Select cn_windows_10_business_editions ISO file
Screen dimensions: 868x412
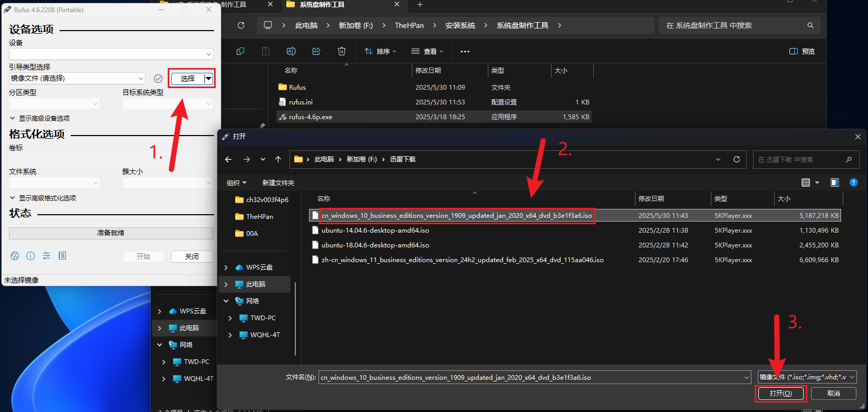click(575, 216)
